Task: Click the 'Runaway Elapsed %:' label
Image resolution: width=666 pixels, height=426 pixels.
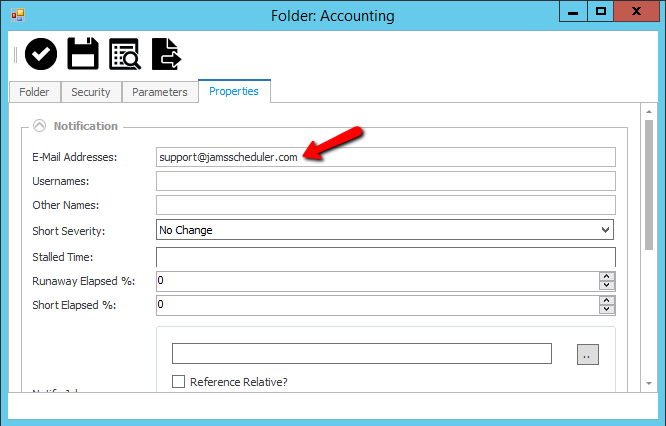Action: (x=84, y=281)
